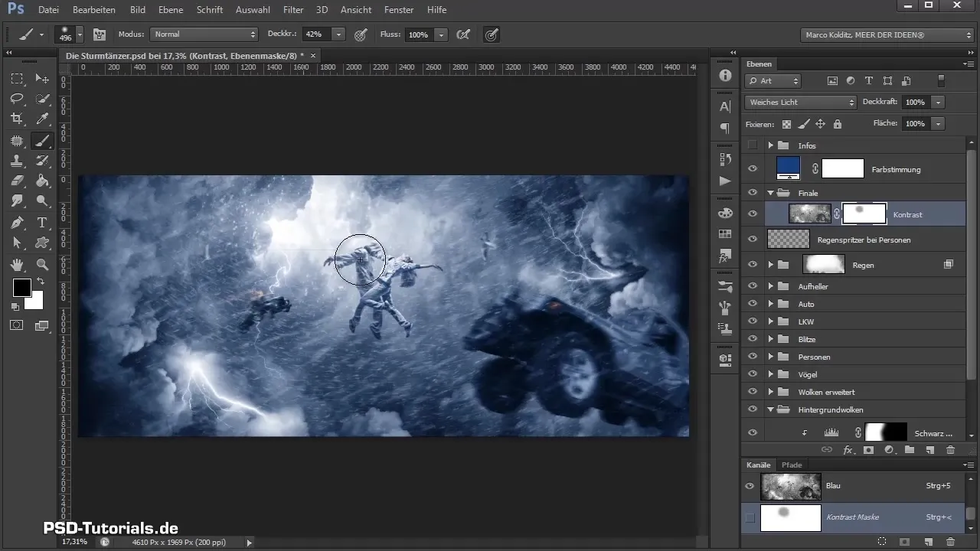Hide the Blau channel
Viewport: 980px width, 551px height.
pyautogui.click(x=750, y=486)
